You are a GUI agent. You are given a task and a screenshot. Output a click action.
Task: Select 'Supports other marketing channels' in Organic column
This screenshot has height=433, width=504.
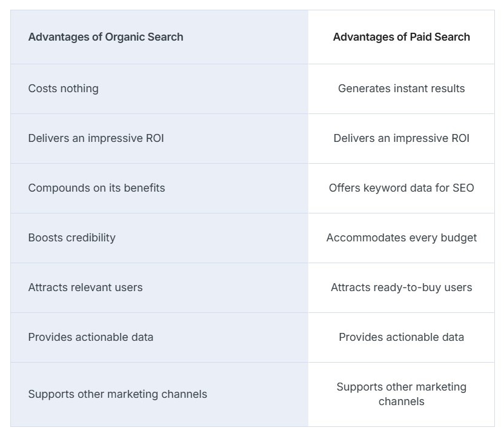click(118, 394)
